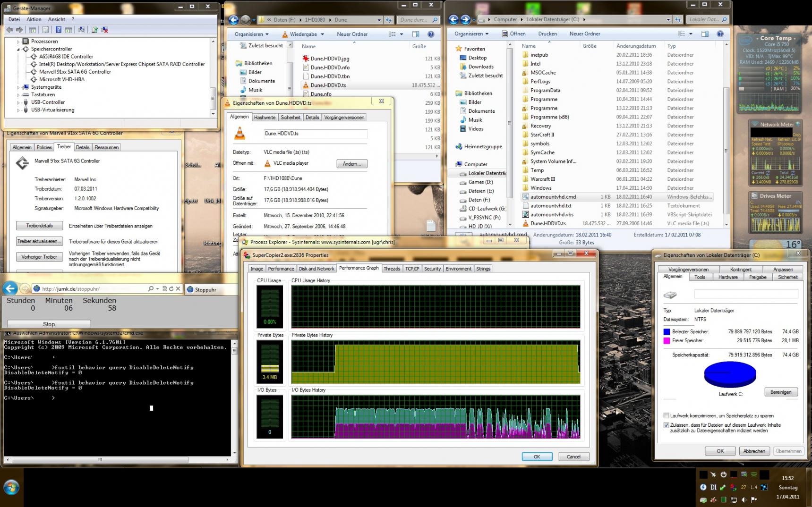
Task: Click the blue 'Belegter Speicher' color swatch
Action: (x=667, y=332)
